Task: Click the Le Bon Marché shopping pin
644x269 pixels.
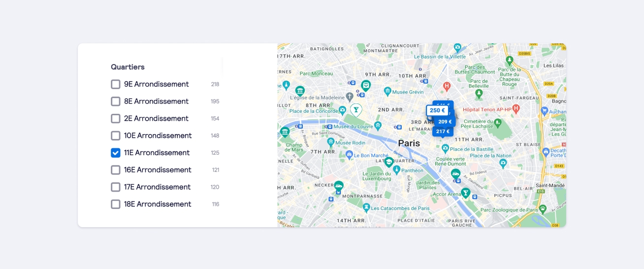Action: pos(350,155)
